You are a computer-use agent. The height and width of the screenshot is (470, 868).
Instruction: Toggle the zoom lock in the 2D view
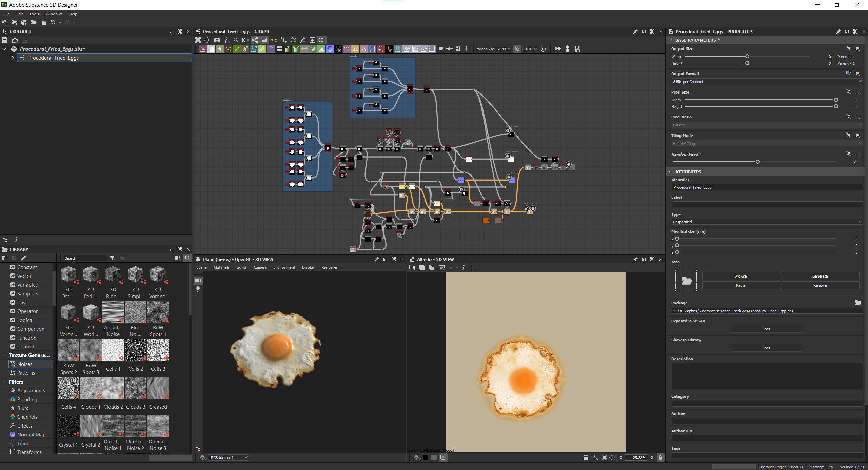point(660,457)
